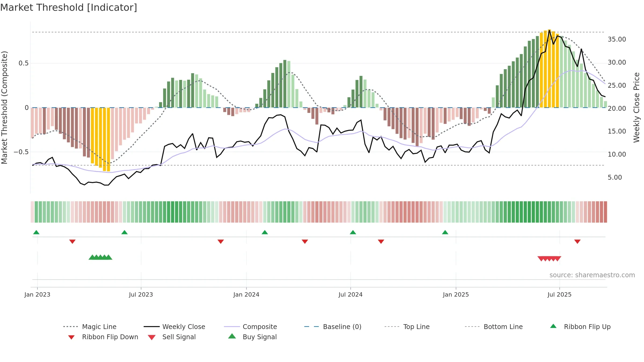Click the Jul 2023 x-axis label
Image resolution: width=644 pixels, height=362 pixels.
coord(141,295)
